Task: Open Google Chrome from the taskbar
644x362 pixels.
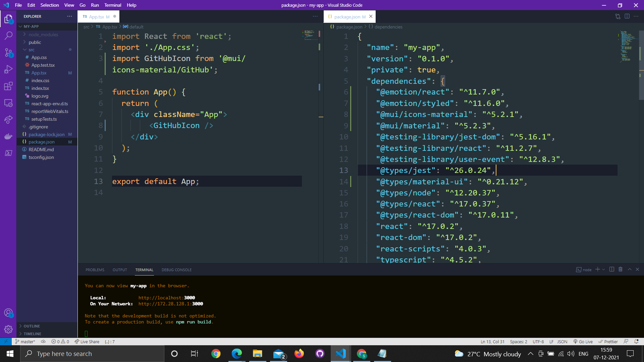Action: click(216, 354)
